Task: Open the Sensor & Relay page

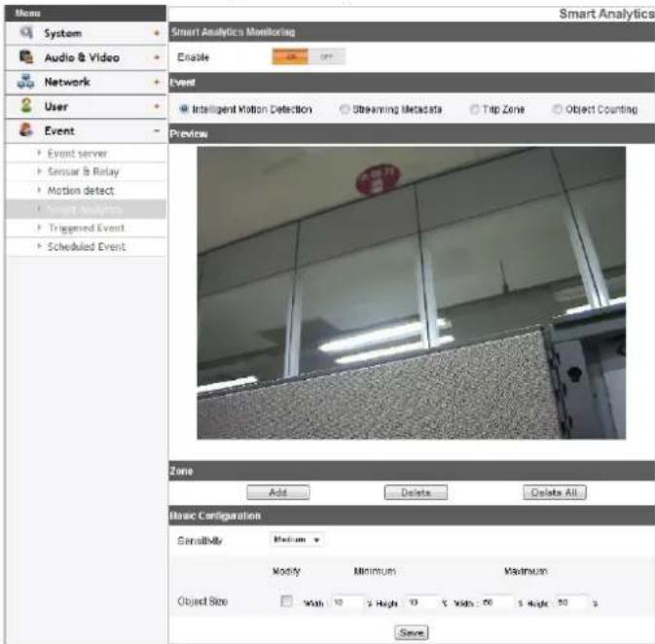Action: 83,171
